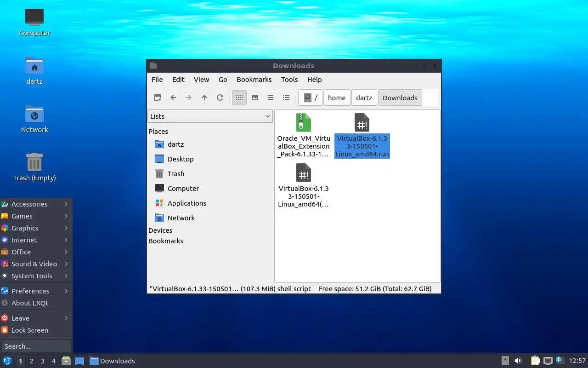Click the Devices section header

tap(160, 230)
